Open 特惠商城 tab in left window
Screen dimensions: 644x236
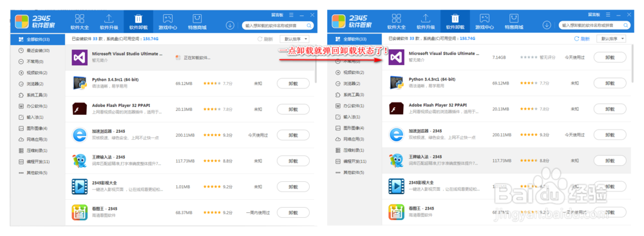click(x=197, y=22)
